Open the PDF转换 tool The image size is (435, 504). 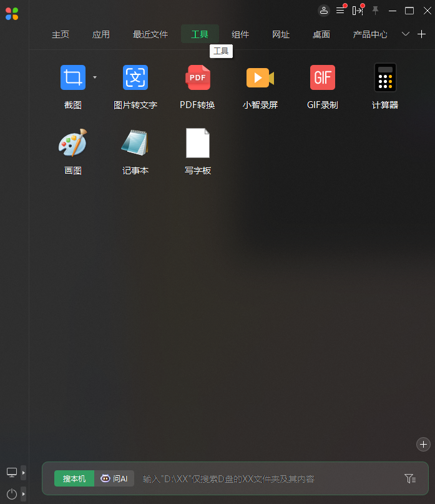[198, 77]
